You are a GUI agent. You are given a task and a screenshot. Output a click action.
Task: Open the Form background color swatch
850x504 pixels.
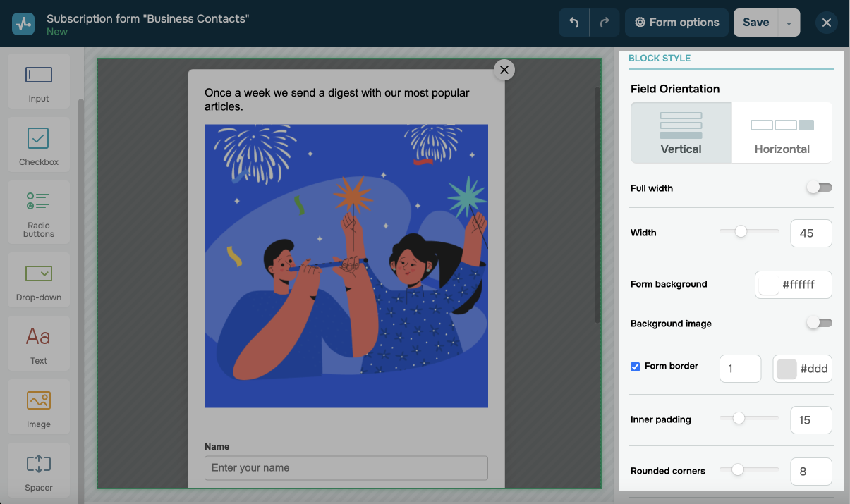[x=769, y=285]
